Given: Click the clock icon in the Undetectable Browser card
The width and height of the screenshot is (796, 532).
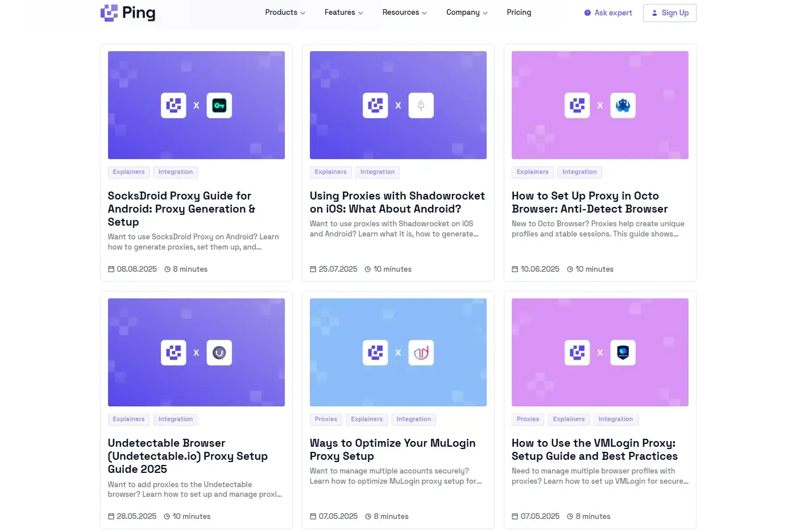Looking at the screenshot, I should click(x=167, y=516).
